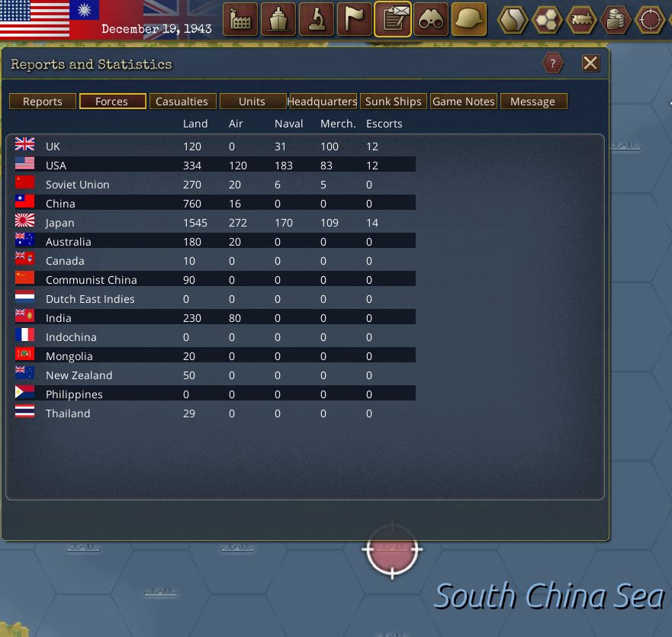Screen dimensions: 672x637
Task: Click the Merch. column header
Action: (338, 124)
